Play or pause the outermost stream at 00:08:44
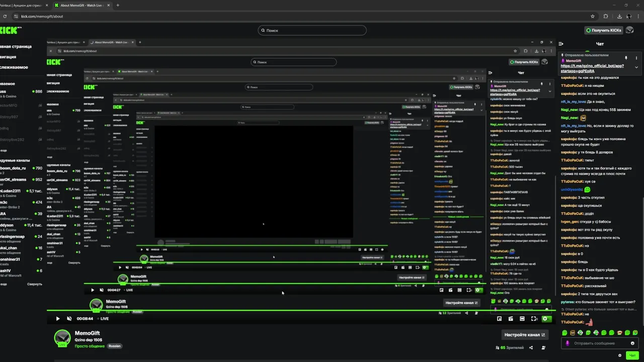The image size is (644, 362). [x=58, y=319]
